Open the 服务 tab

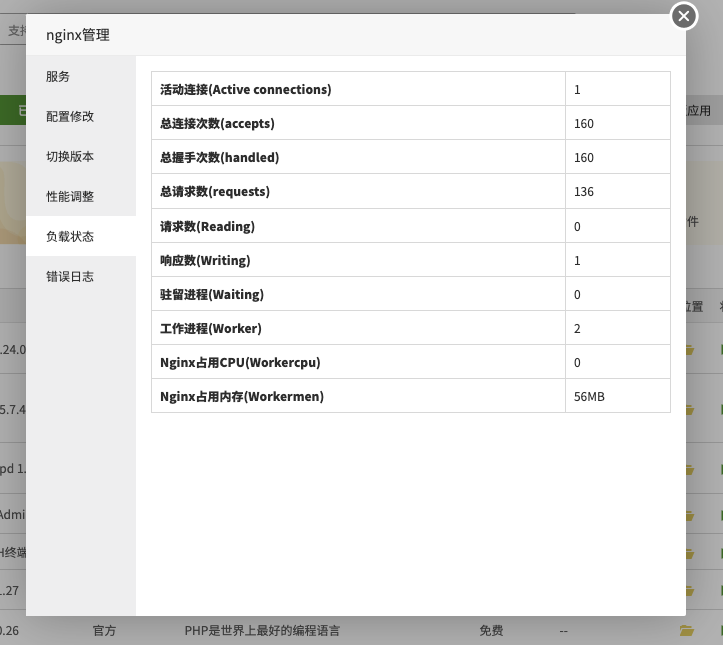81,76
